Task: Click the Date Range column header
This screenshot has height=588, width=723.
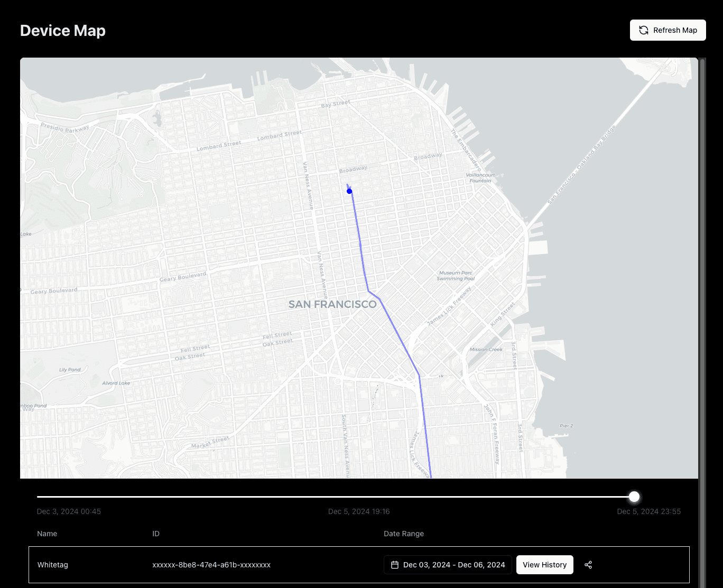Action: [404, 534]
